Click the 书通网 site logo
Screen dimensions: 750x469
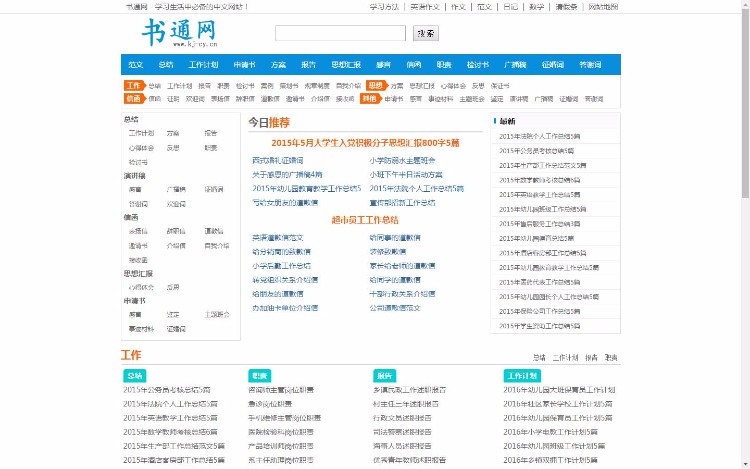tap(180, 33)
